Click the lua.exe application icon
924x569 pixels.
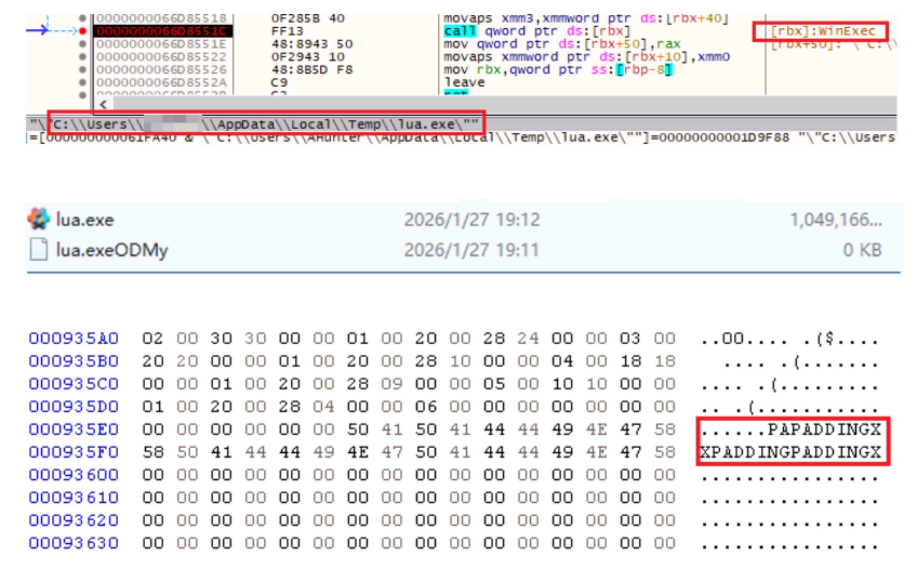[x=38, y=218]
